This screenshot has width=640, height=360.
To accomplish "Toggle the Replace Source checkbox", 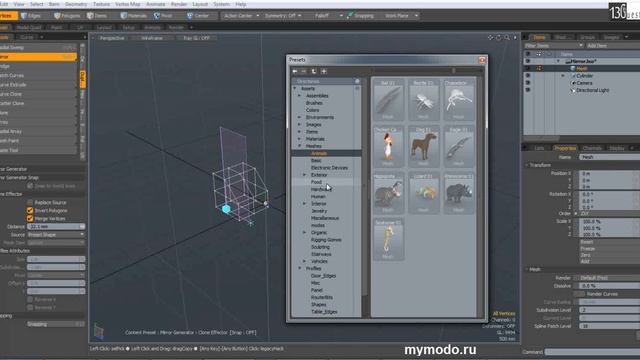I will click(30, 202).
